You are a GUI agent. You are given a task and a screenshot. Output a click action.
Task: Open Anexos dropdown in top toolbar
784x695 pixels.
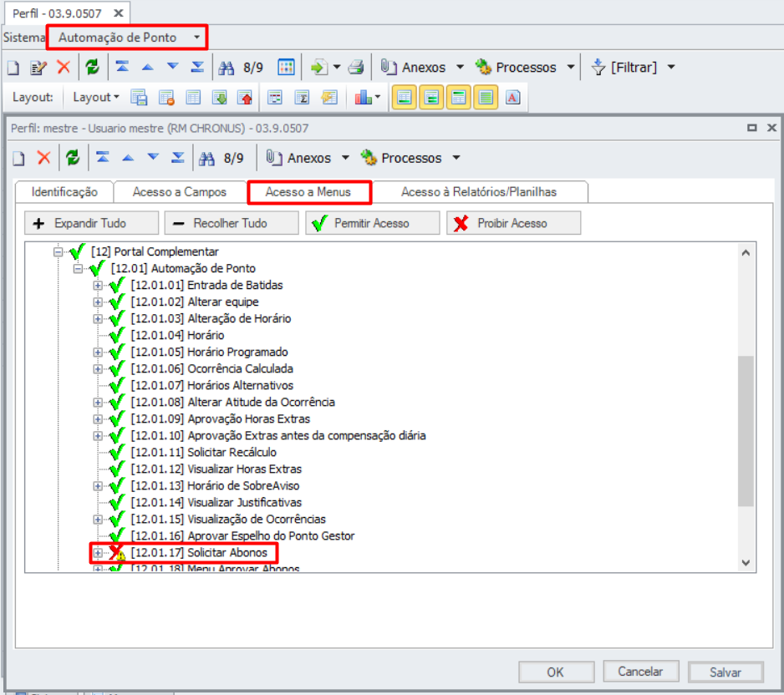(460, 67)
